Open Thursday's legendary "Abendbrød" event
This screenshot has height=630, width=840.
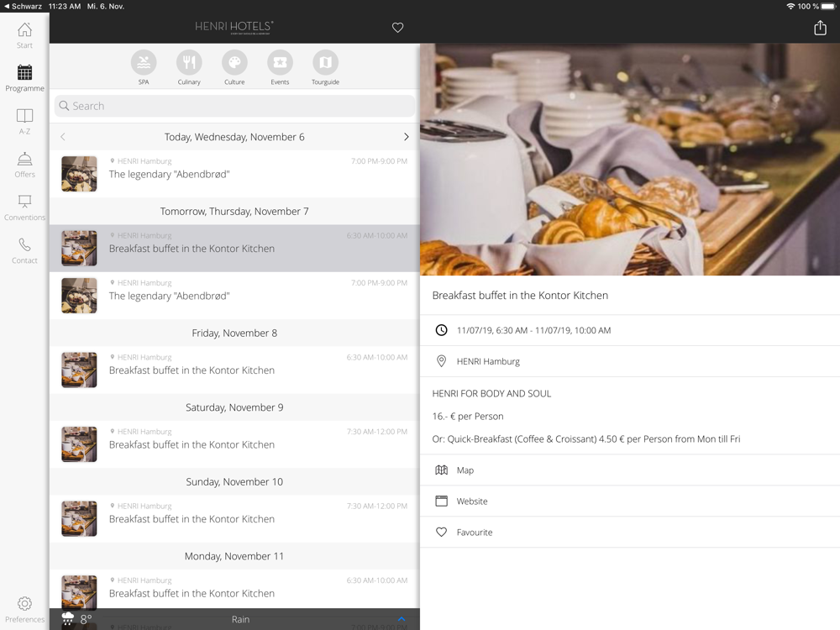point(234,296)
